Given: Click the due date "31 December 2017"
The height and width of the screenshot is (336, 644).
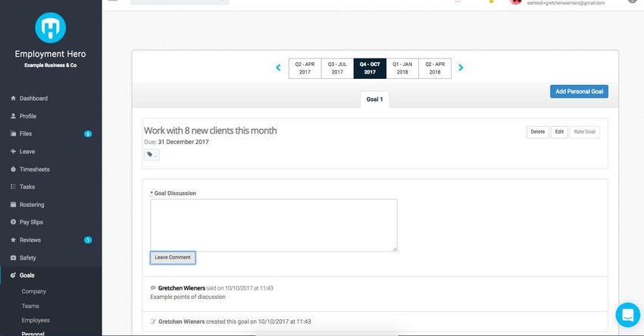Looking at the screenshot, I should pos(183,142).
